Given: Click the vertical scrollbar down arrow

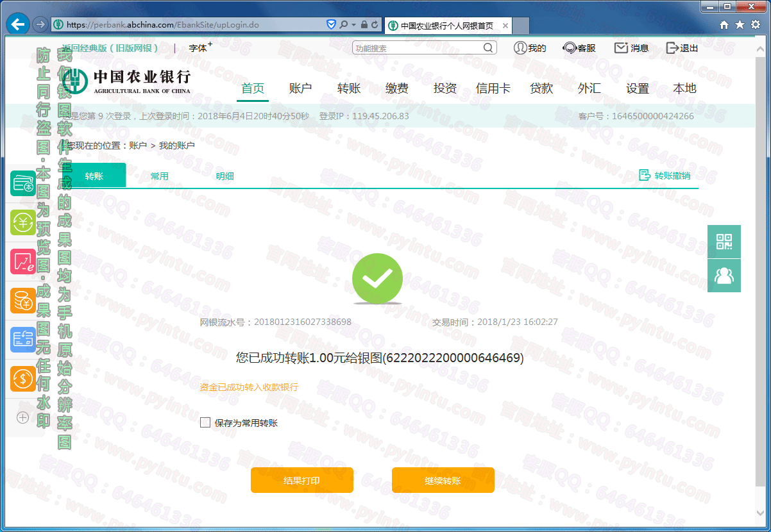Looking at the screenshot, I should (x=761, y=513).
